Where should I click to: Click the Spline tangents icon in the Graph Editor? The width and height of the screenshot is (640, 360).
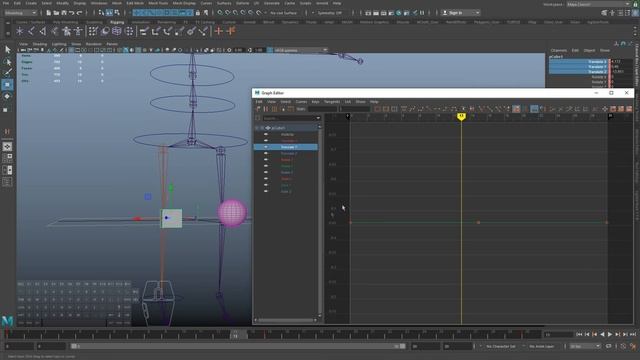(412, 109)
